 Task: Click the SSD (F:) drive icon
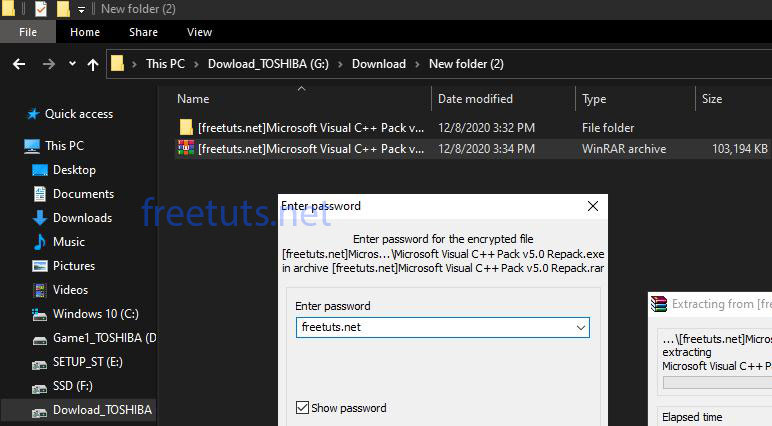click(39, 389)
